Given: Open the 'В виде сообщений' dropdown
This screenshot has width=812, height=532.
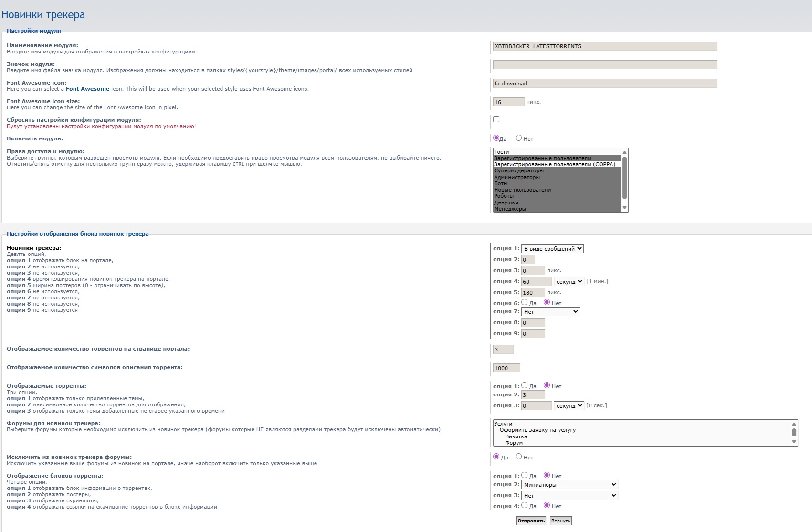Looking at the screenshot, I should [552, 249].
